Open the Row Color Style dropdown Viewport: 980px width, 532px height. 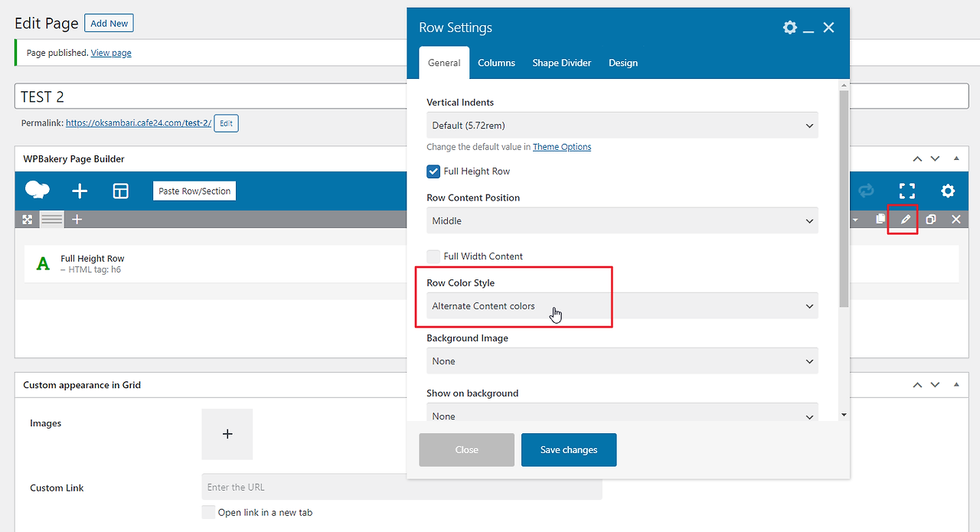[622, 306]
